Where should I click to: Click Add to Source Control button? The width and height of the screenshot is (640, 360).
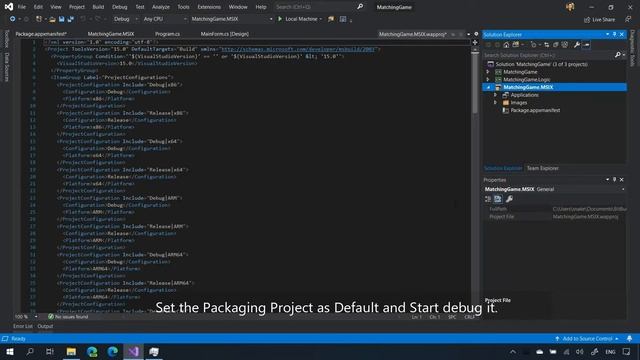[x=587, y=338]
